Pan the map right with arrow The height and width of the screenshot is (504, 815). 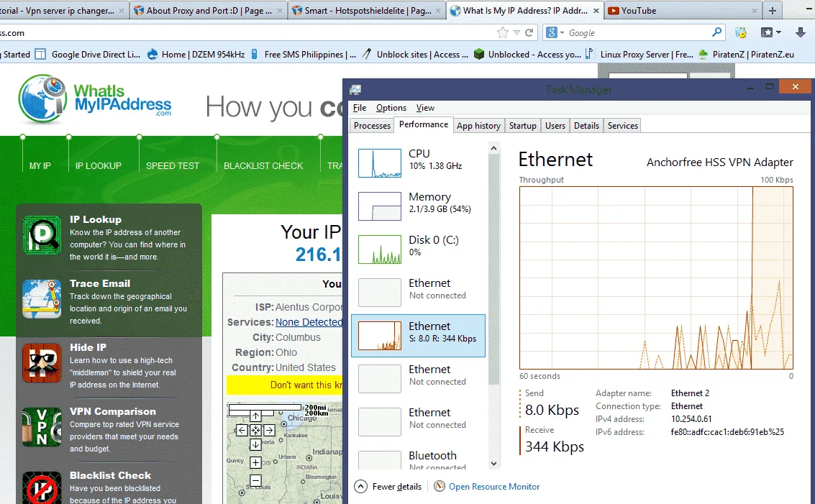pos(269,430)
